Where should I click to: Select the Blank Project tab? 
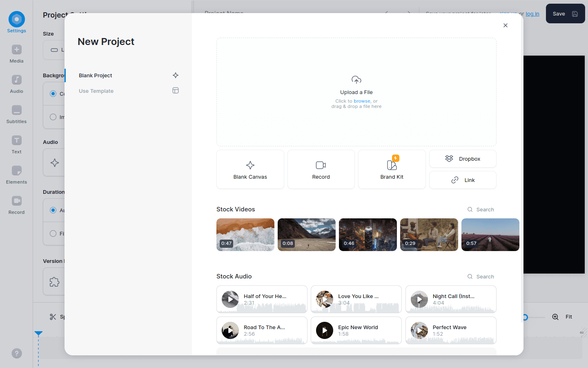[x=95, y=75]
